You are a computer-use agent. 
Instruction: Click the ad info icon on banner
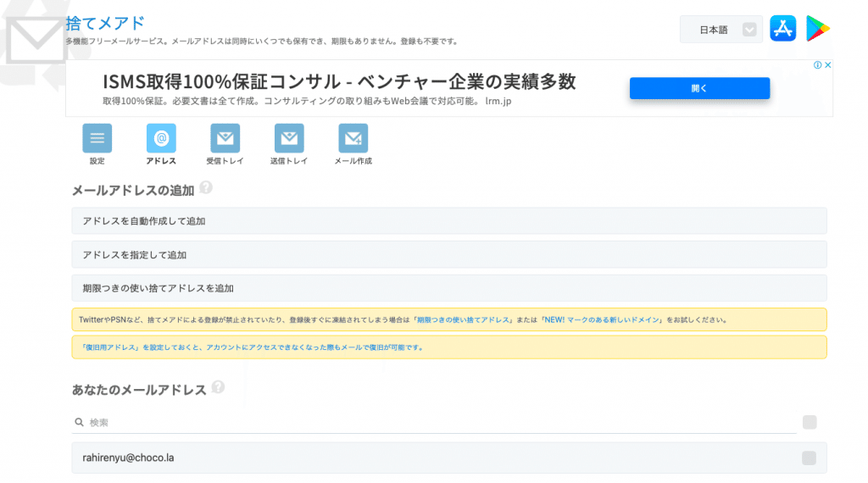pos(817,65)
